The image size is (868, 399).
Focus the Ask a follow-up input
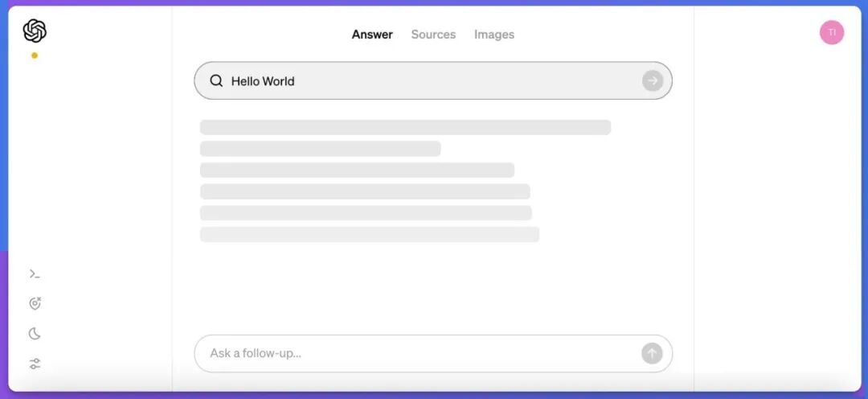(418, 353)
